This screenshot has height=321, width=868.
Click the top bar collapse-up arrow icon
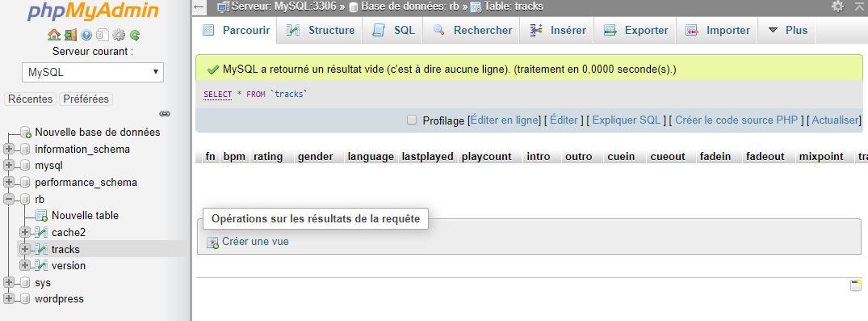click(859, 6)
